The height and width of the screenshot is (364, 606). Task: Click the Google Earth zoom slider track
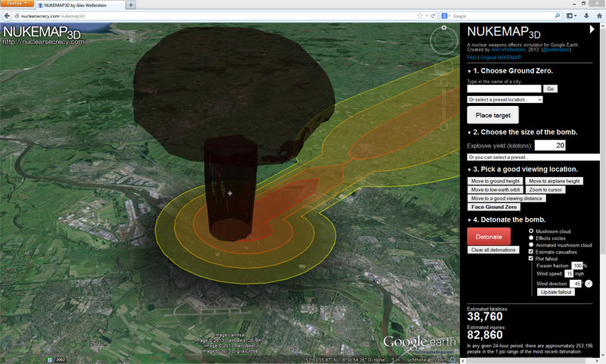pyautogui.click(x=444, y=104)
